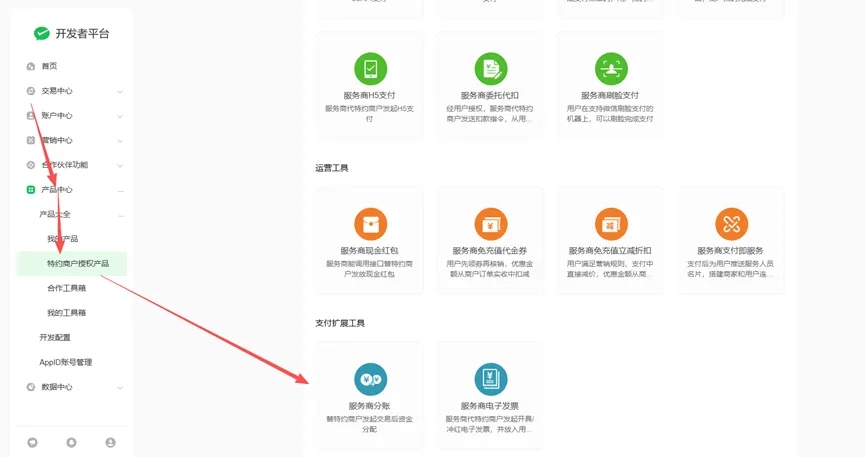Click the WeChat Pay logo in sidebar
Image resolution: width=865 pixels, height=457 pixels.
41,33
